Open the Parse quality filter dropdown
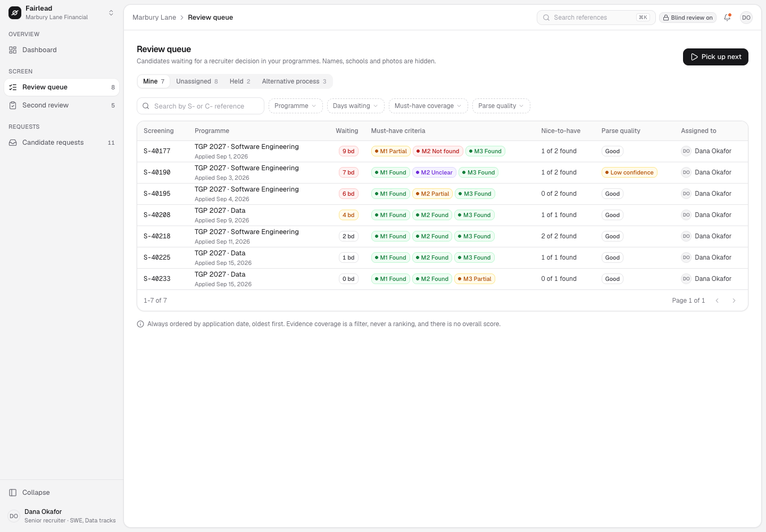The width and height of the screenshot is (766, 532). [x=501, y=106]
